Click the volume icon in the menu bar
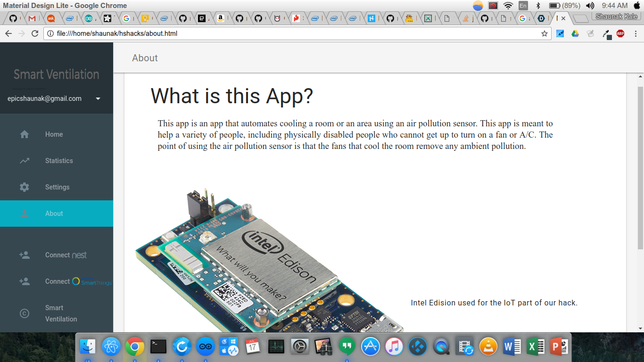This screenshot has width=644, height=362. [x=590, y=6]
